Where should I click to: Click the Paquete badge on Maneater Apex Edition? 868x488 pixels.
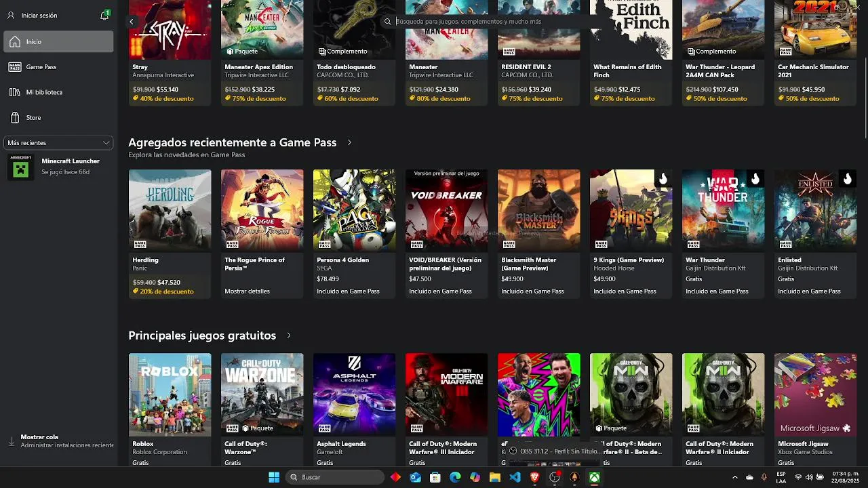tap(242, 51)
